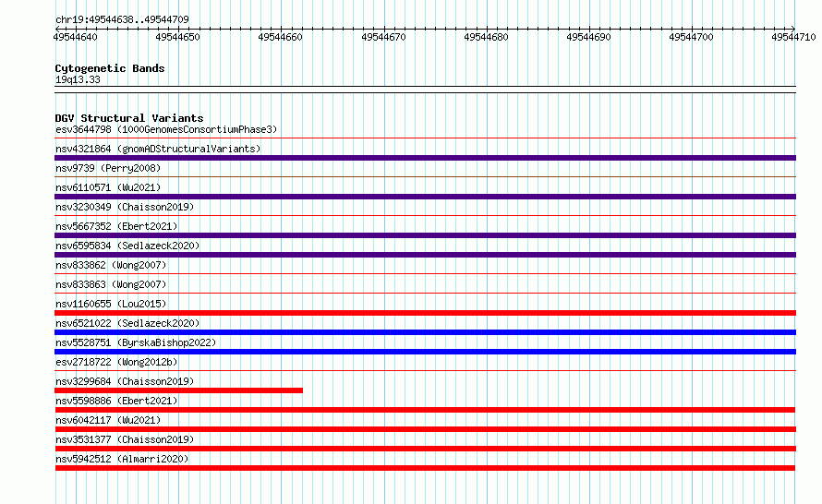Click the chr19:49544638..49544709 region label
The width and height of the screenshot is (822, 504).
coord(122,19)
